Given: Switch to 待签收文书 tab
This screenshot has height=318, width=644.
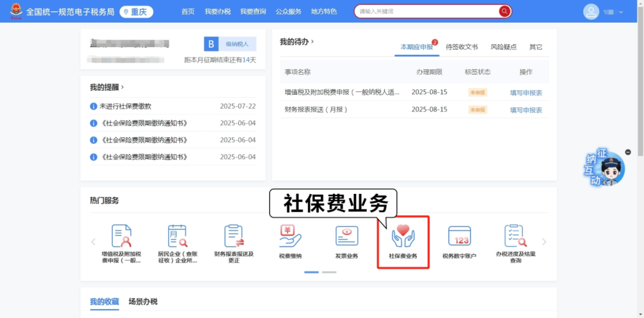Looking at the screenshot, I should coord(462,47).
